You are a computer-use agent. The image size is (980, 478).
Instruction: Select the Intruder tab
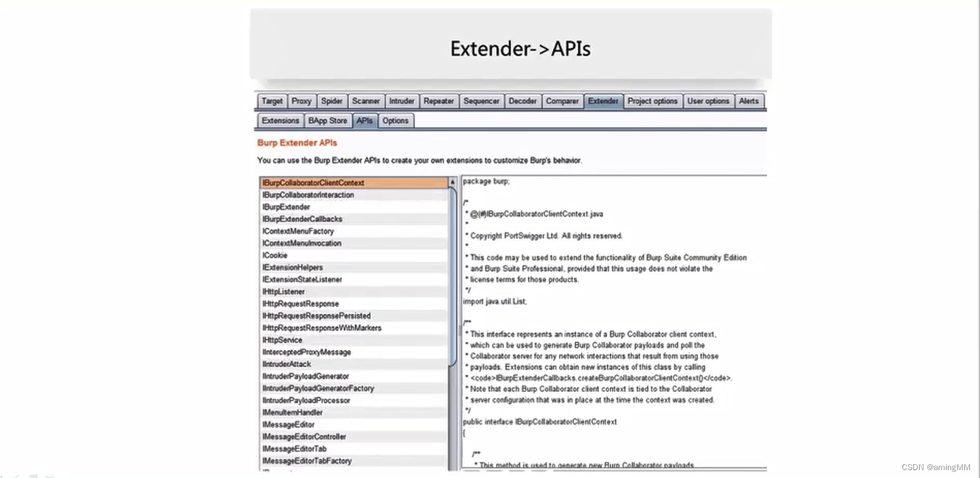(x=401, y=101)
